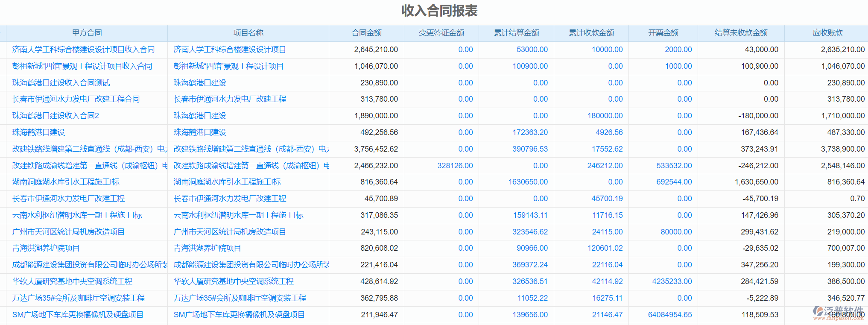The height and width of the screenshot is (325, 868).
Task: Click the 328126.00 变更签证金额 value
Action: 455,166
